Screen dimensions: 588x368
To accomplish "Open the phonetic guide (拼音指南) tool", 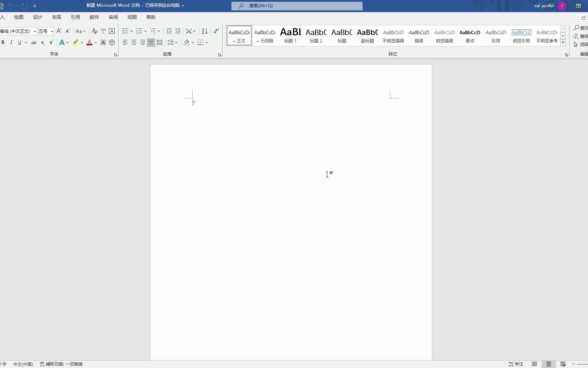I will (x=103, y=31).
